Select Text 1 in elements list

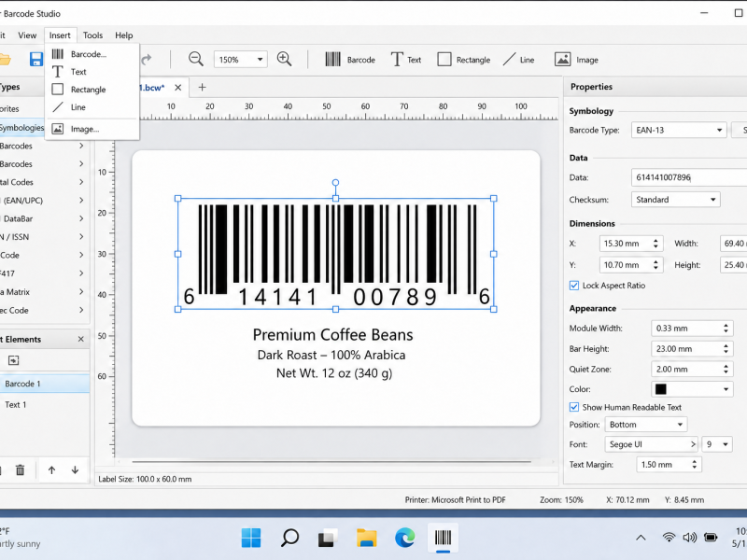tap(45, 405)
